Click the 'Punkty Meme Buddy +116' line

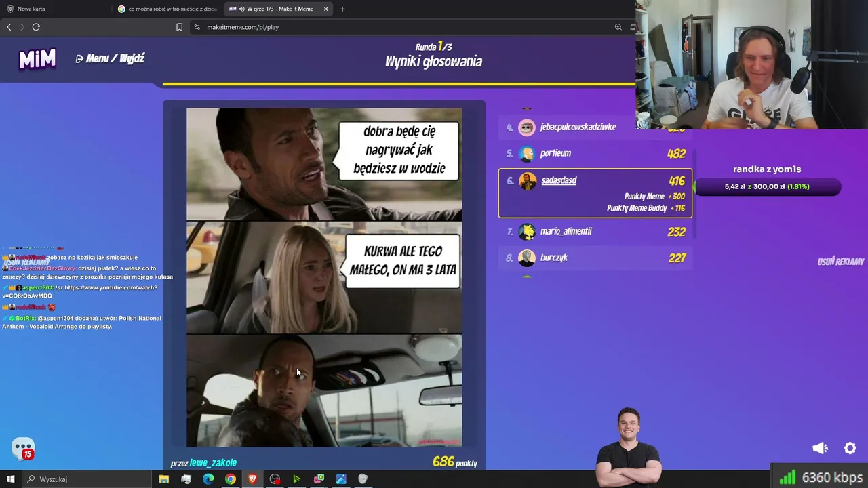point(646,208)
